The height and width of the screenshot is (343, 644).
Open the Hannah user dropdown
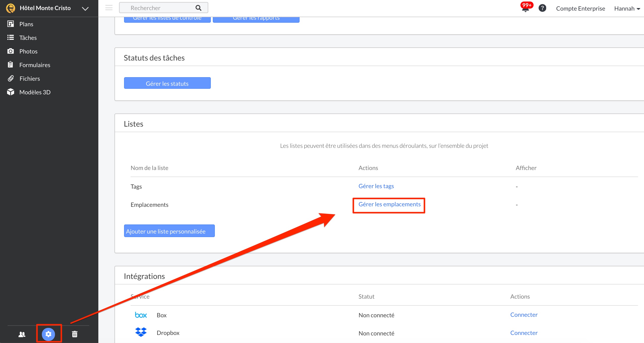tap(627, 8)
